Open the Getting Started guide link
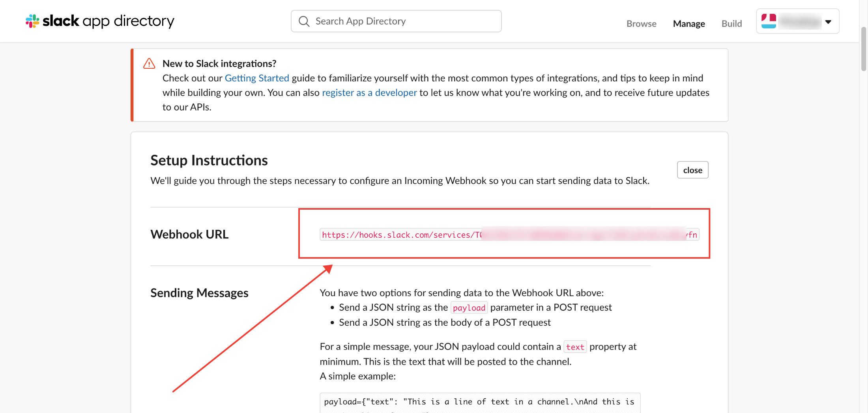The width and height of the screenshot is (868, 413). pyautogui.click(x=257, y=78)
